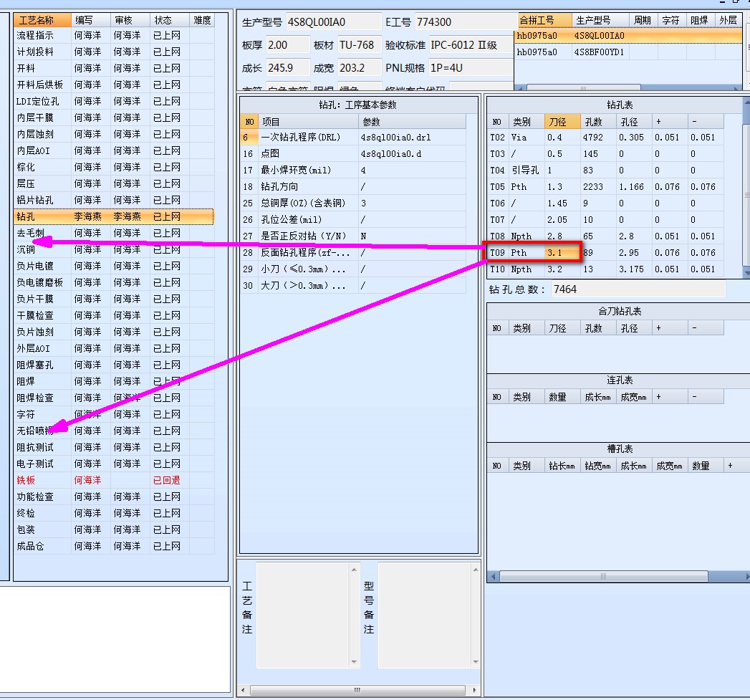Click the 工艺名称 column header
The width and height of the screenshot is (750, 700).
point(42,20)
